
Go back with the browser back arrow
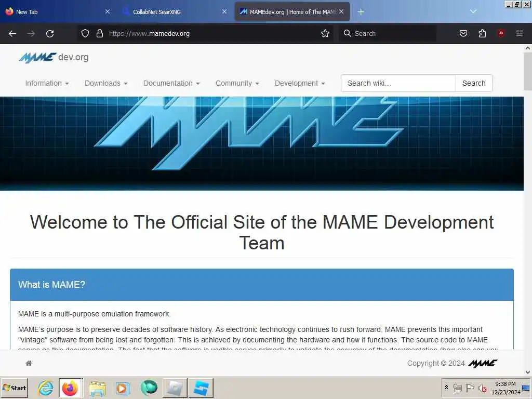coord(12,34)
